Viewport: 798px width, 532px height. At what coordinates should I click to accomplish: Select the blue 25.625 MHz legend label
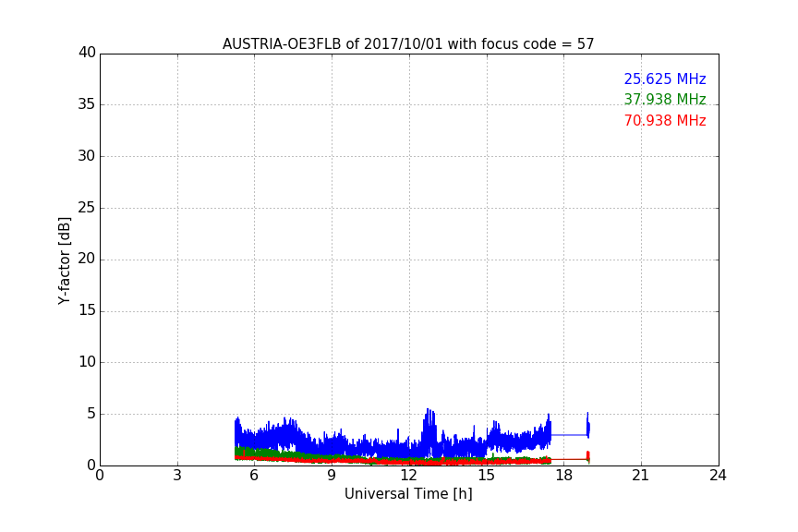tap(665, 79)
